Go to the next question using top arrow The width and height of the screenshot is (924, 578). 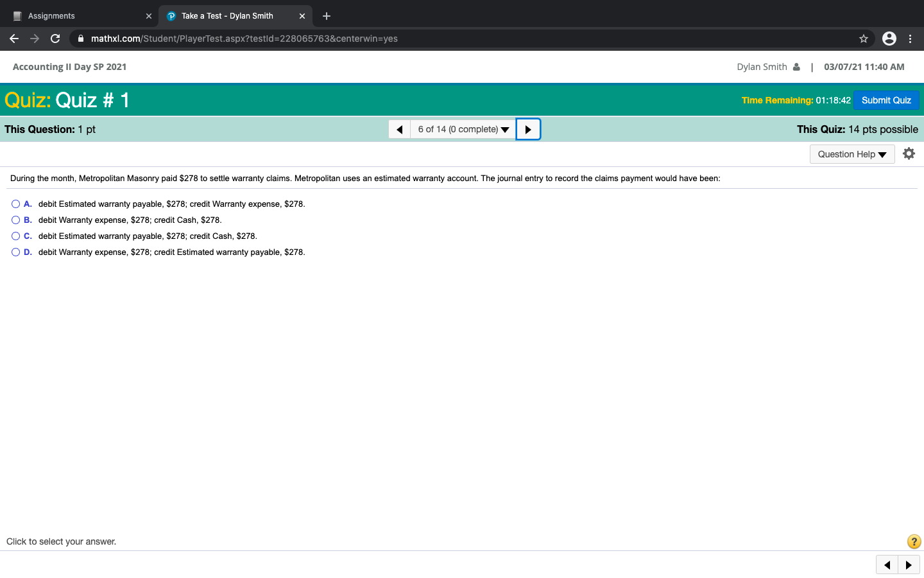click(x=528, y=129)
